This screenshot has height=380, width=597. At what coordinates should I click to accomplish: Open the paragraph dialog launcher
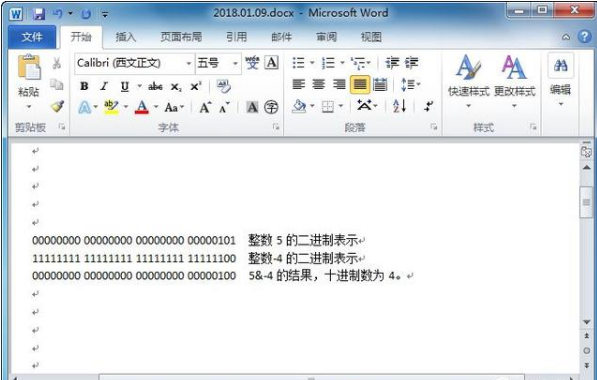(433, 127)
